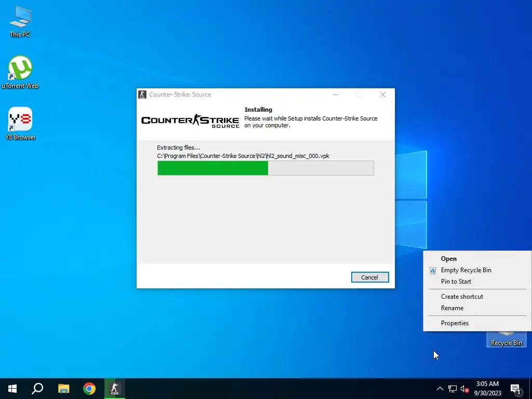Select the uTorrent Web desktop shortcut
The height and width of the screenshot is (399, 532).
coord(20,72)
